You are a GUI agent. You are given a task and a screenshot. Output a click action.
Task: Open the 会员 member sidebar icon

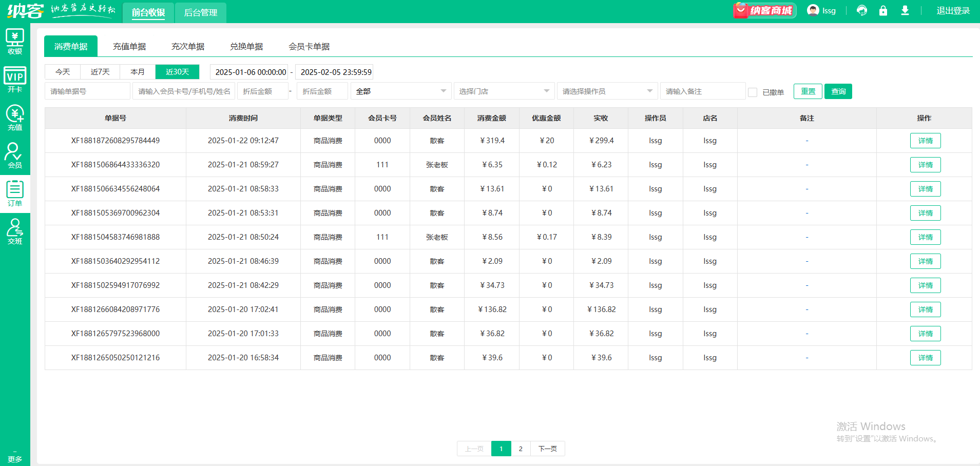(x=15, y=156)
